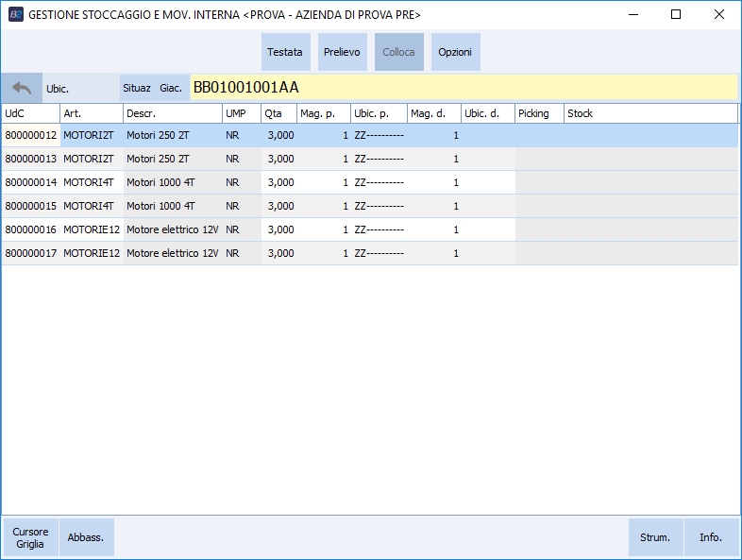Open the Opzioni menu button
Image resolution: width=742 pixels, height=560 pixels.
pos(455,52)
